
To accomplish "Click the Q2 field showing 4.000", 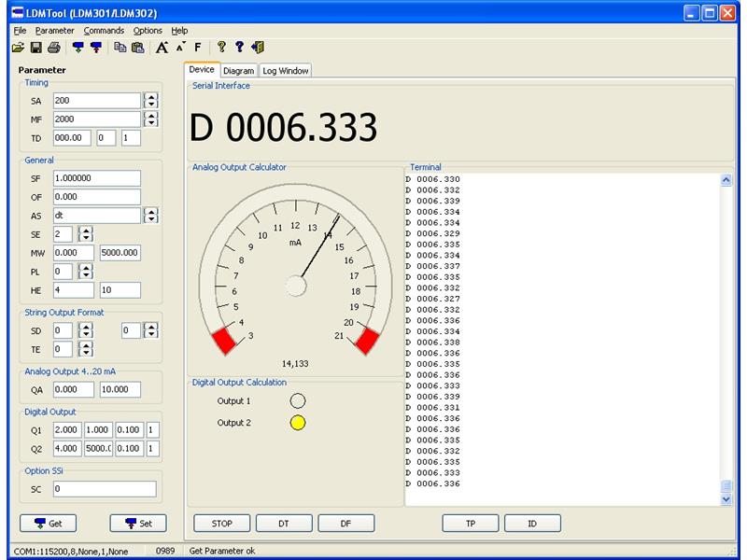I will (67, 449).
